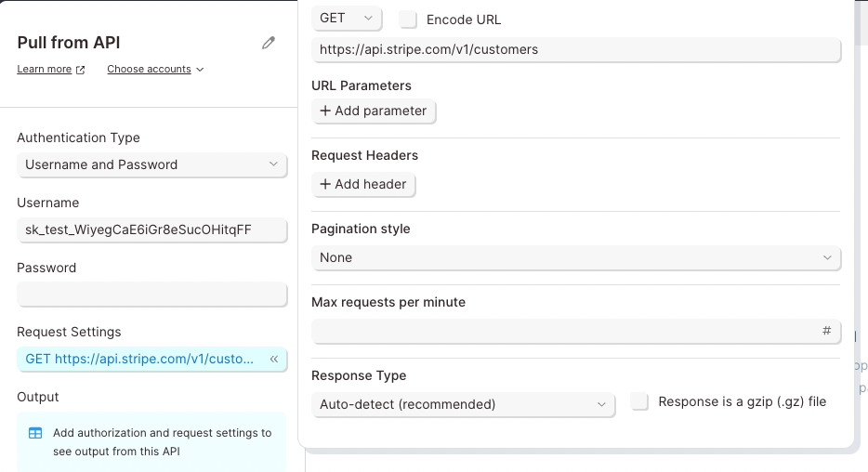Screen dimensions: 868x472
Task: Enable the Encode URL checkbox
Action: (408, 19)
